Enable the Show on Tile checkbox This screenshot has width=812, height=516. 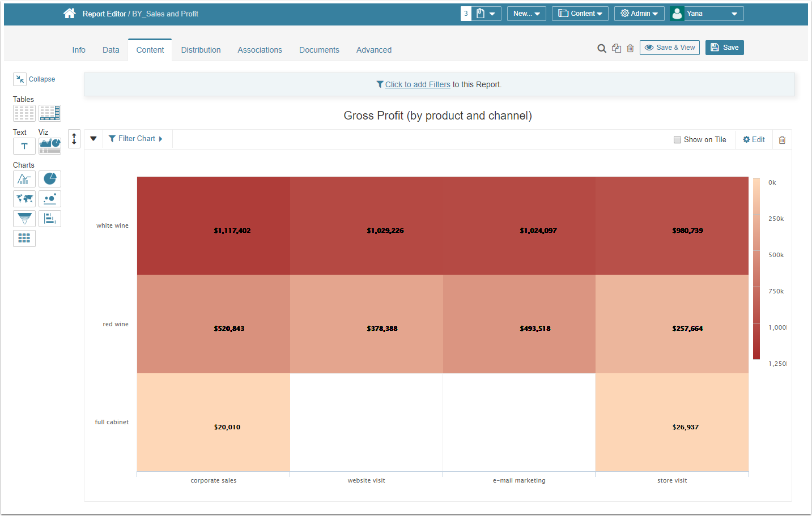pos(677,140)
